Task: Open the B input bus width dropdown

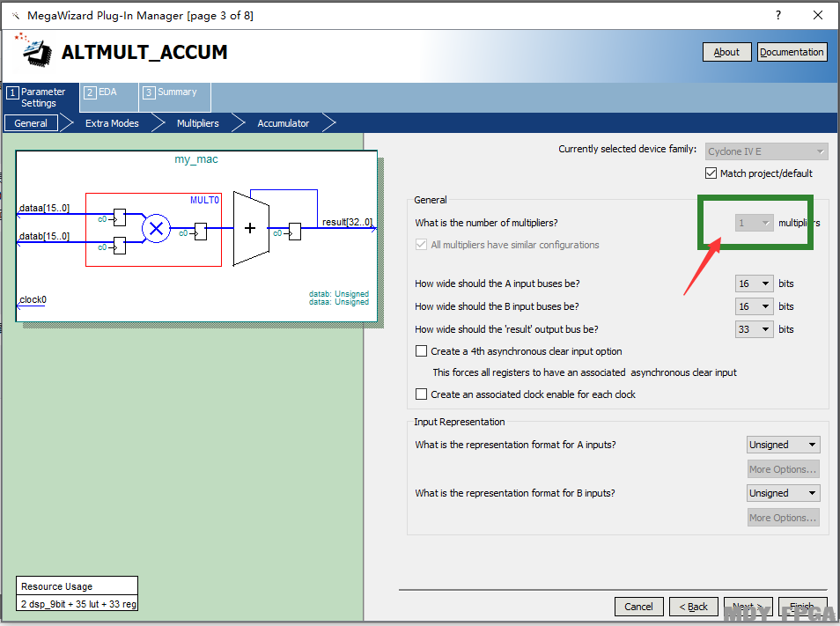Action: click(x=755, y=306)
